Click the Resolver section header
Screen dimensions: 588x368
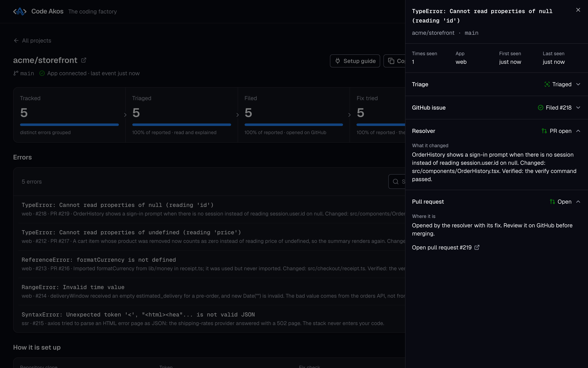[496, 131]
